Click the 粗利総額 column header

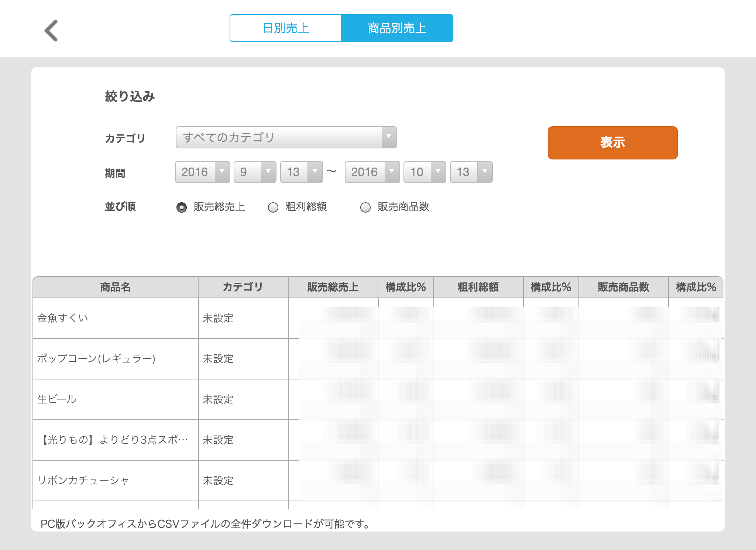[478, 287]
